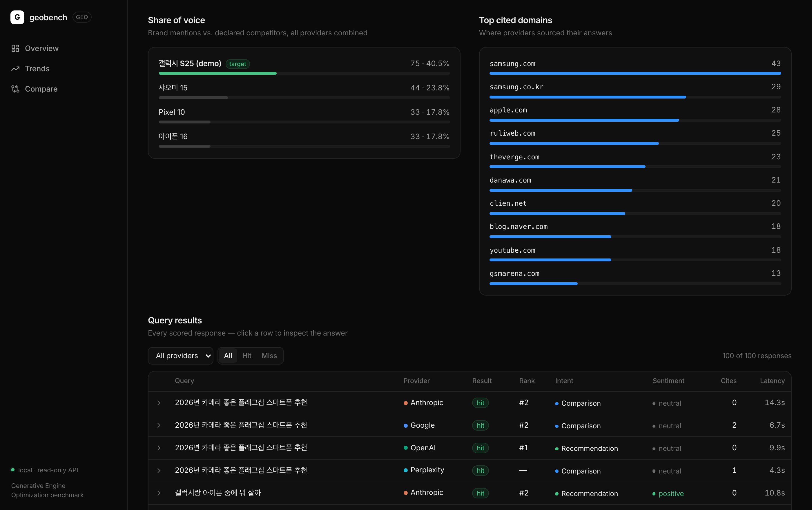The width and height of the screenshot is (812, 510).
Task: Click the 100 of 100 responses count
Action: (757, 356)
